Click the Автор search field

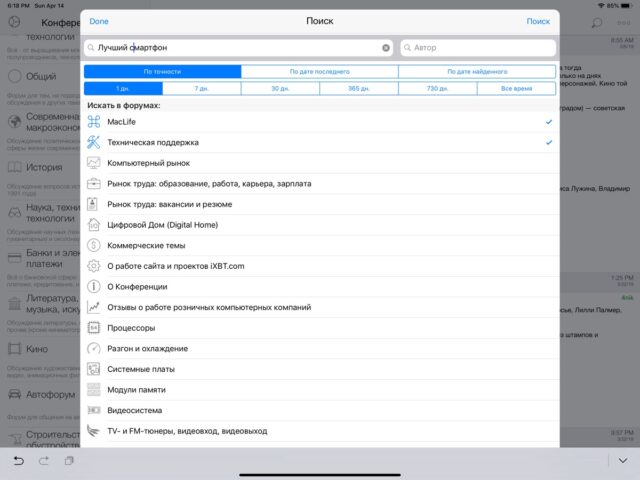point(478,48)
